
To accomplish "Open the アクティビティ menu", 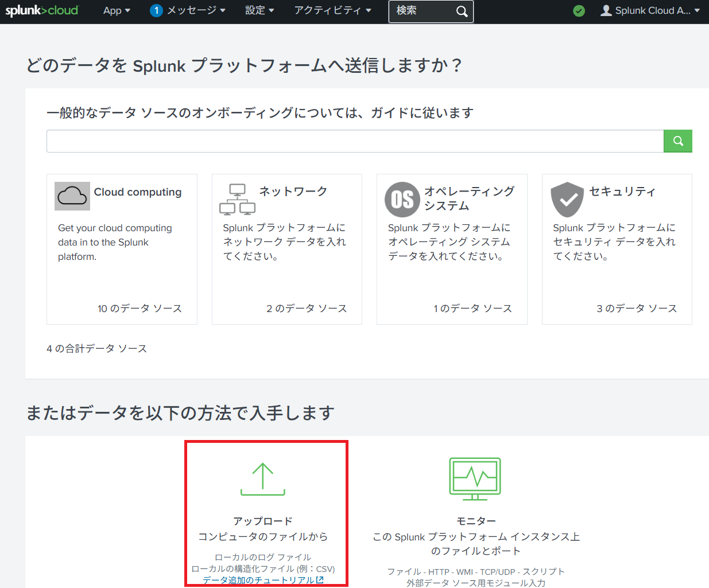I will 332,10.
